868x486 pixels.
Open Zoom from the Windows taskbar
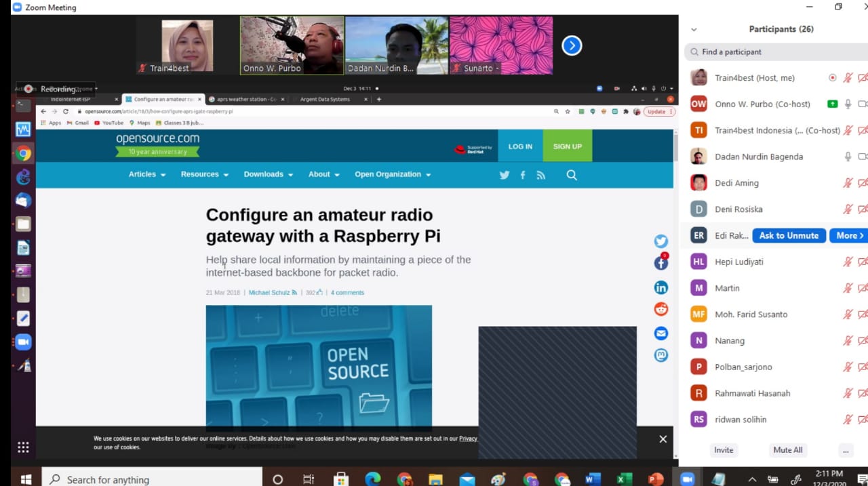(687, 479)
